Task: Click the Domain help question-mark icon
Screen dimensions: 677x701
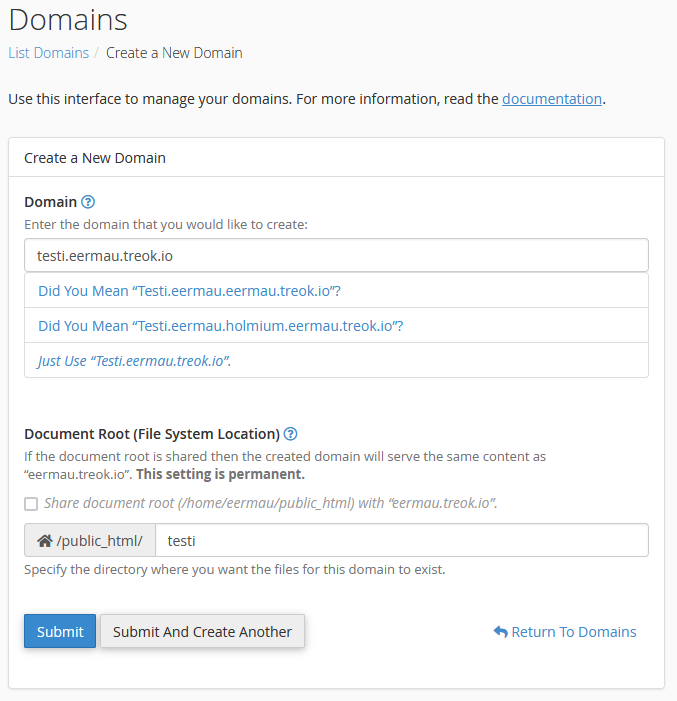Action: pyautogui.click(x=88, y=202)
